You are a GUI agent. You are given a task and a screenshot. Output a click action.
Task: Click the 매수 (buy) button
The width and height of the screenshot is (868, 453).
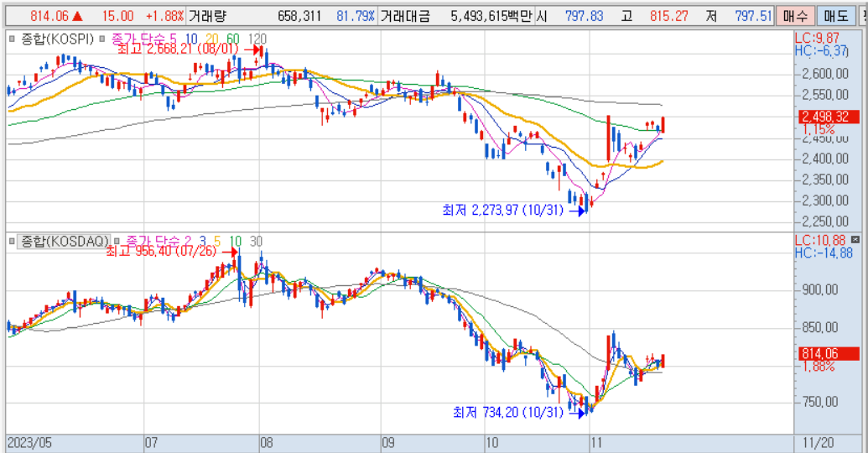(793, 16)
